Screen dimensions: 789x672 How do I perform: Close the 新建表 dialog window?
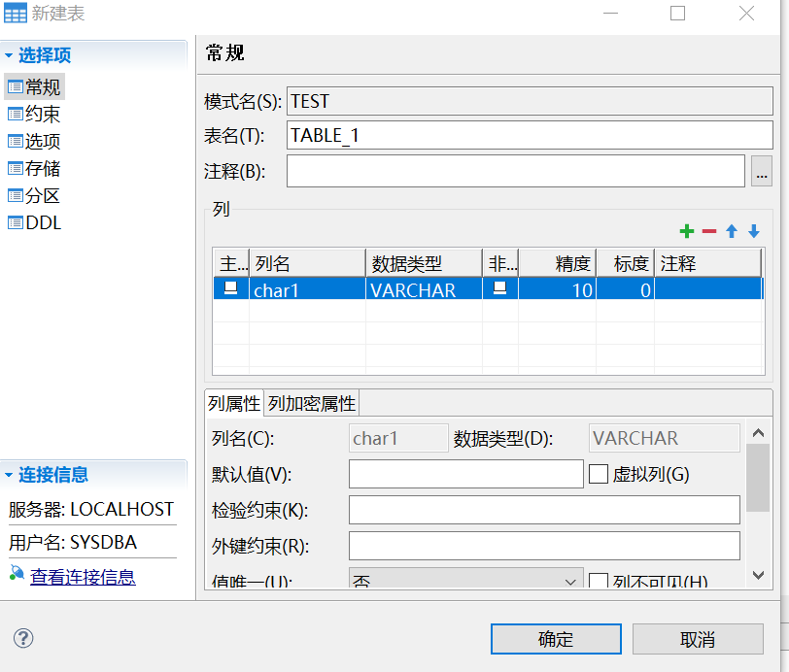pos(746,13)
